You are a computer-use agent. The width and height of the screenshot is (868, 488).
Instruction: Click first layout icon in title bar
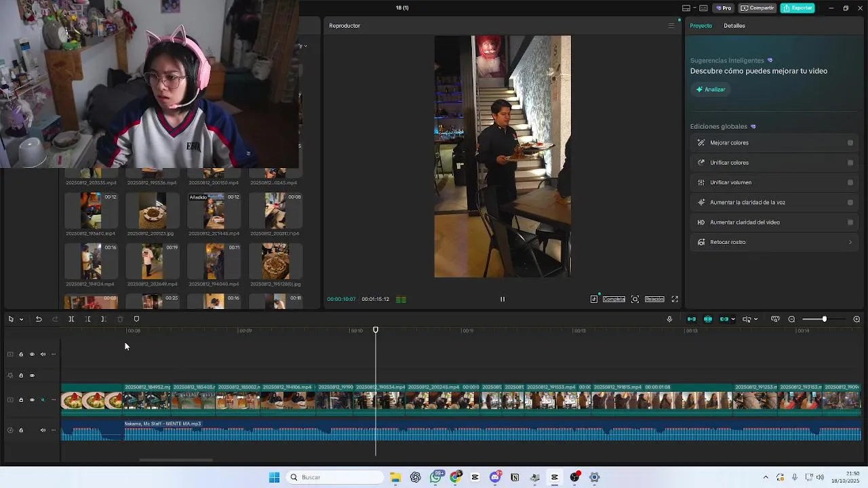point(686,8)
